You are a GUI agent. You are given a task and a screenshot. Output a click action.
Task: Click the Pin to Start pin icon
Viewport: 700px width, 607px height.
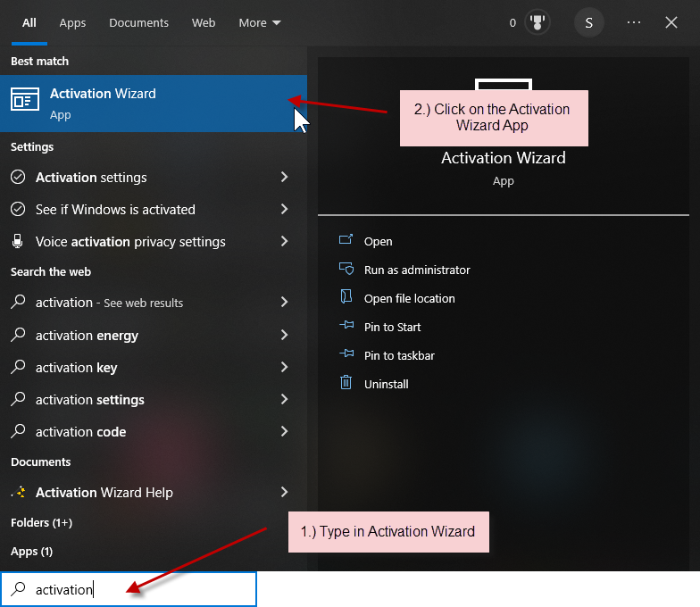[346, 325]
